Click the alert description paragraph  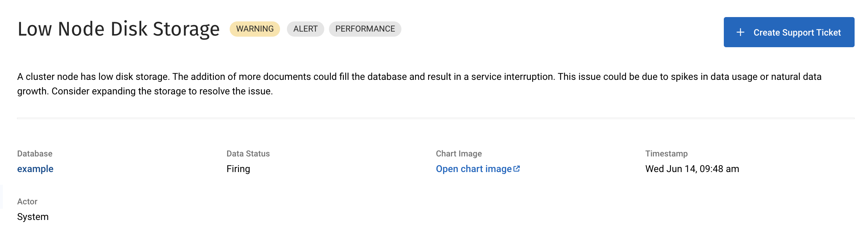click(x=419, y=84)
